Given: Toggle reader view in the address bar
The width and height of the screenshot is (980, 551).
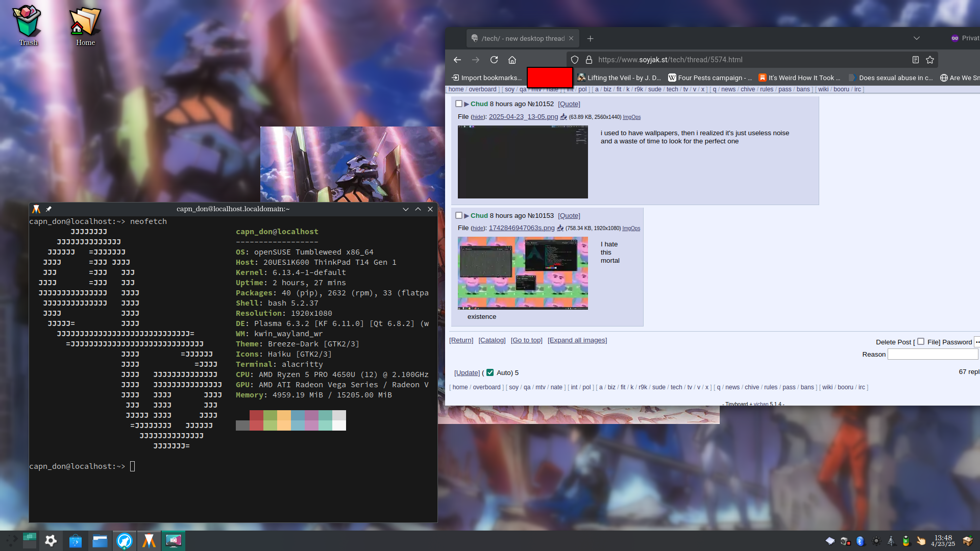Looking at the screenshot, I should pyautogui.click(x=916, y=60).
